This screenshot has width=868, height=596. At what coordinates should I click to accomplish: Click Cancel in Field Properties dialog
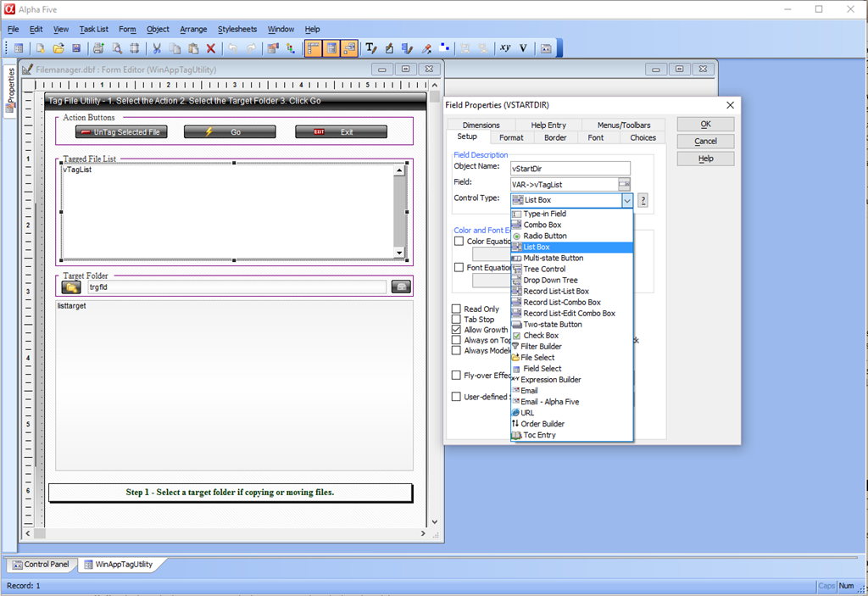(x=705, y=142)
